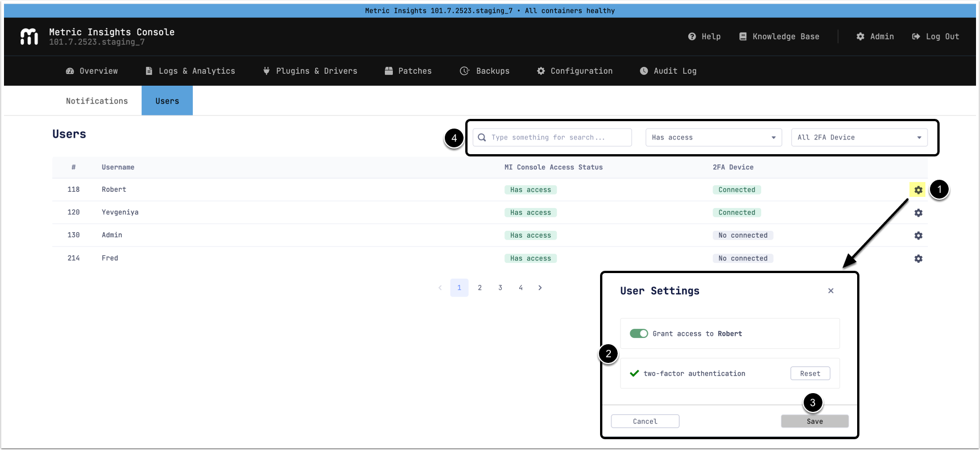
Task: Expand the Has access filter dropdown
Action: pos(713,138)
